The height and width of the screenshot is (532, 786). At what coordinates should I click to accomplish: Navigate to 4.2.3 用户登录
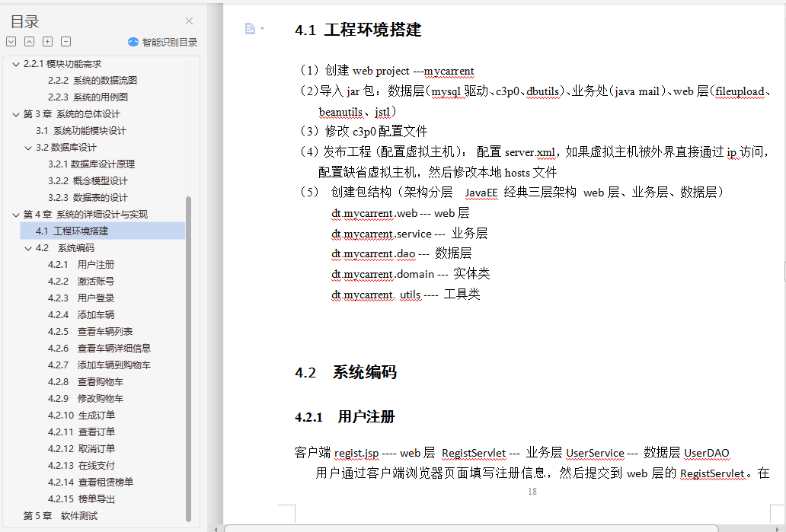[x=81, y=298]
